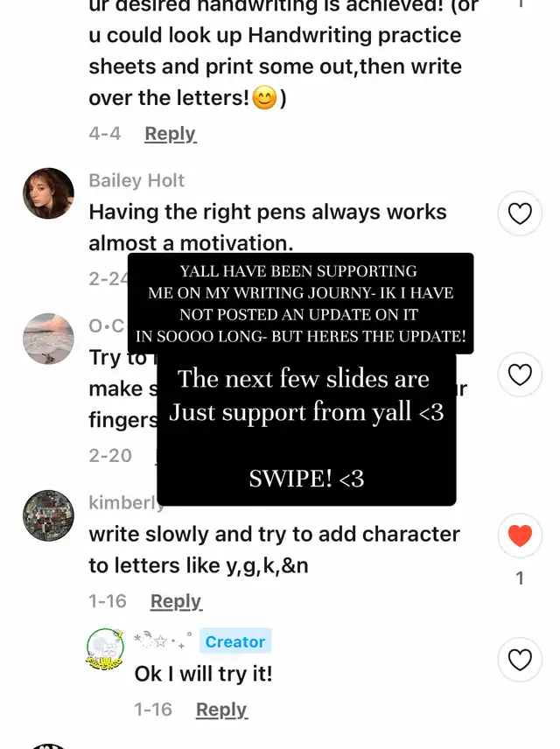Reply to the creator's 'Ok I will try it!'
The height and width of the screenshot is (749, 560).
(x=221, y=710)
